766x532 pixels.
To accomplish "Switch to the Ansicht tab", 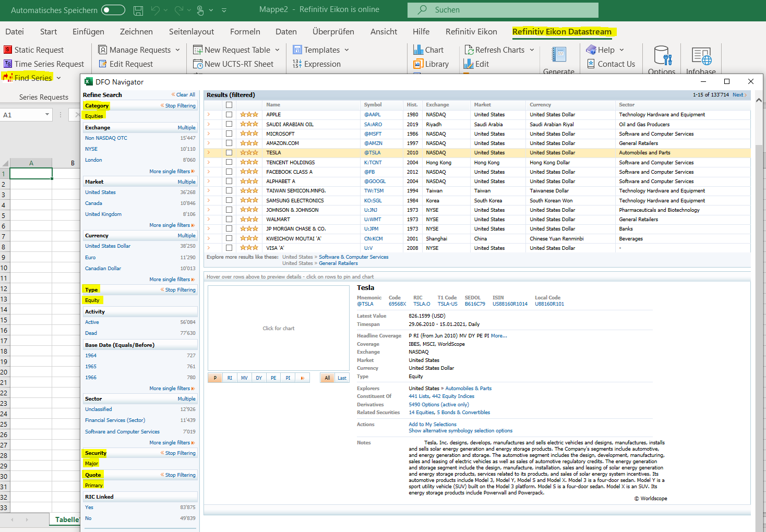I will 384,31.
